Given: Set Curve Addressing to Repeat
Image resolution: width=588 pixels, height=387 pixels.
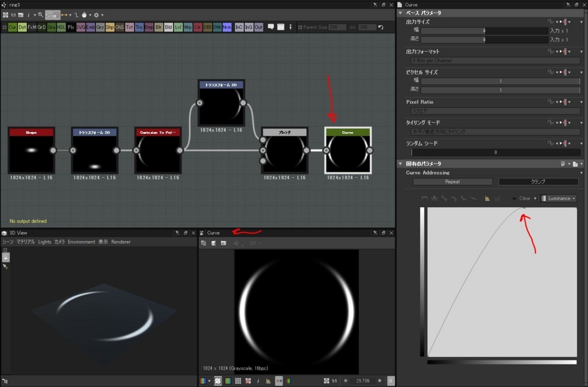Looking at the screenshot, I should (x=452, y=182).
